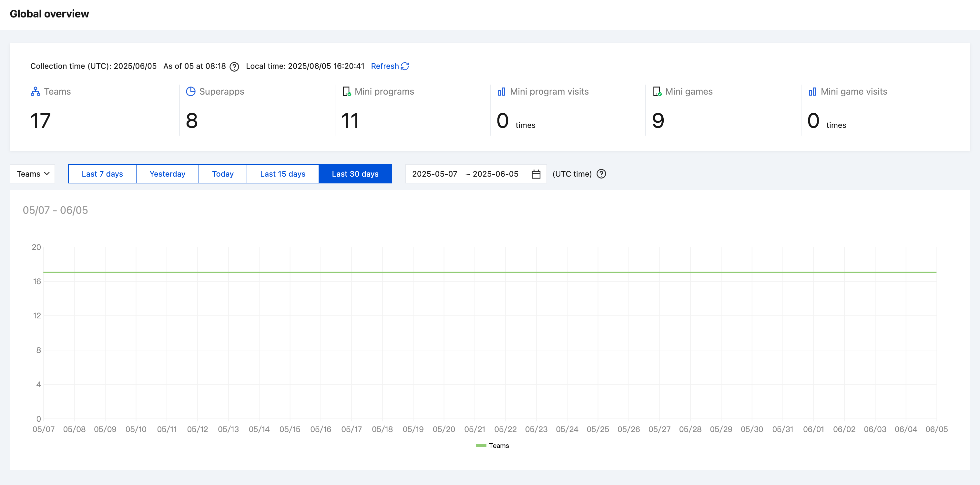980x485 pixels.
Task: Click the Mini games device icon
Action: [x=657, y=92]
